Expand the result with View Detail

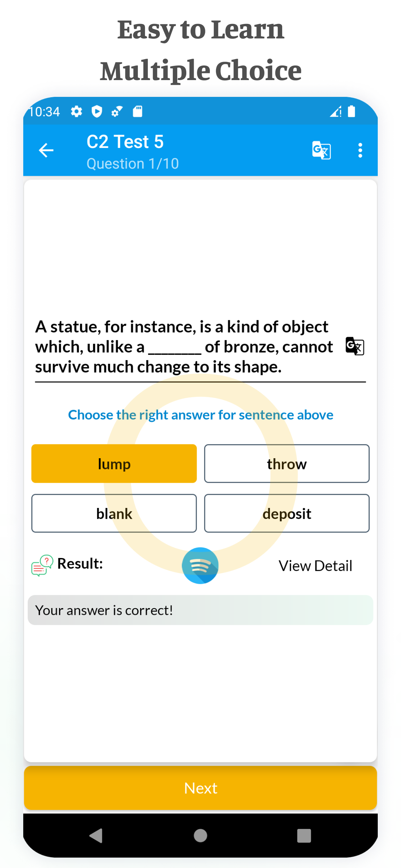tap(315, 566)
